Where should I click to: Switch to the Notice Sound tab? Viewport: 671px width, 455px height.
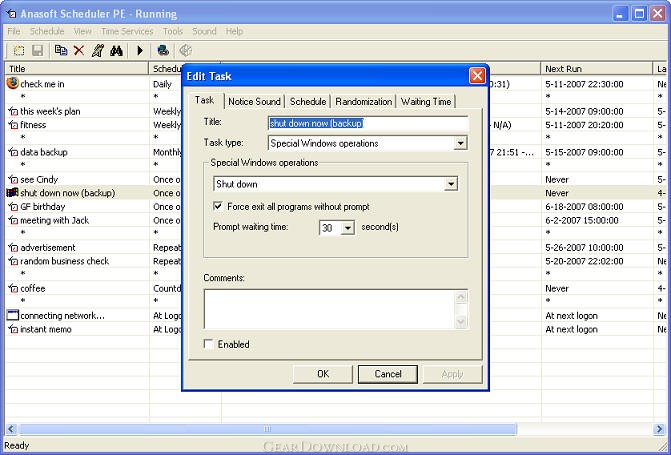click(254, 101)
